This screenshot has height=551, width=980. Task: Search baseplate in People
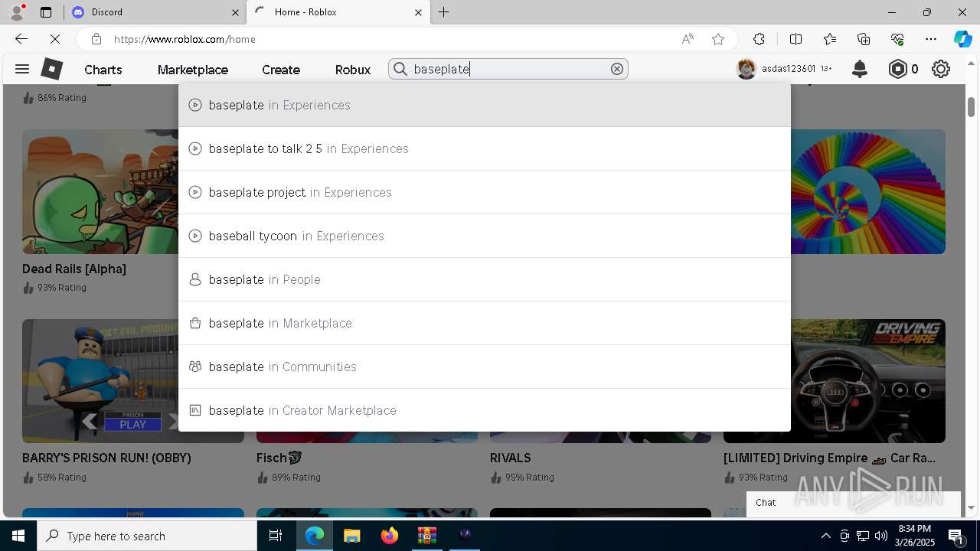coord(485,279)
